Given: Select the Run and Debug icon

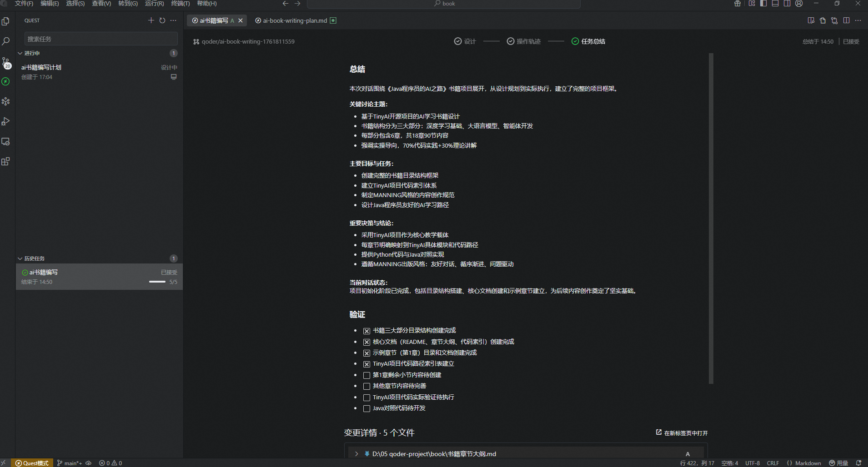Looking at the screenshot, I should click(x=6, y=121).
